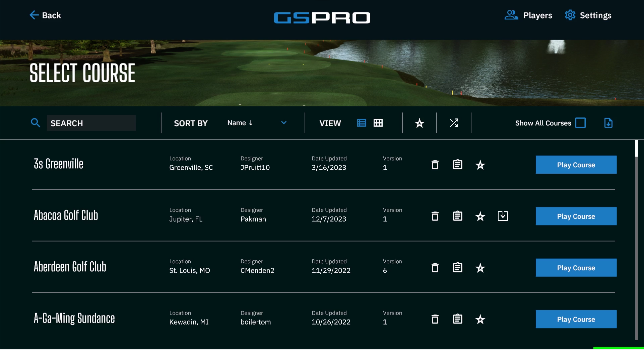
Task: Favorite Abacoa Golf Club with the star
Action: (x=480, y=216)
